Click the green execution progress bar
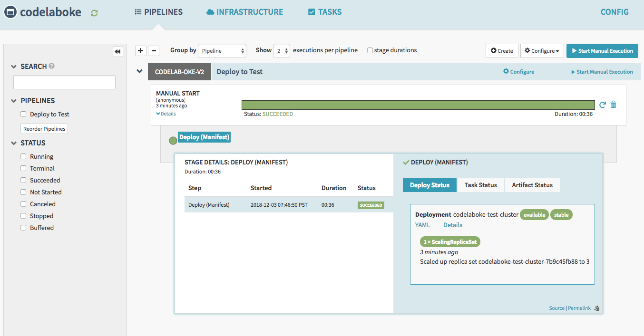 point(418,105)
